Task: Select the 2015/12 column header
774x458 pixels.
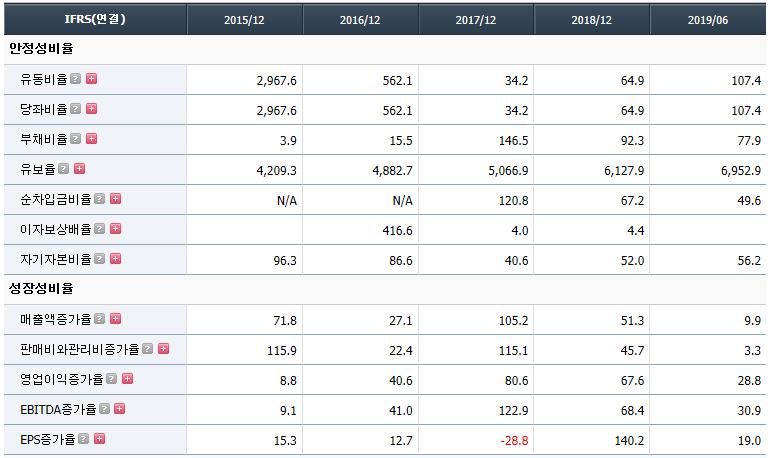Action: coord(244,20)
